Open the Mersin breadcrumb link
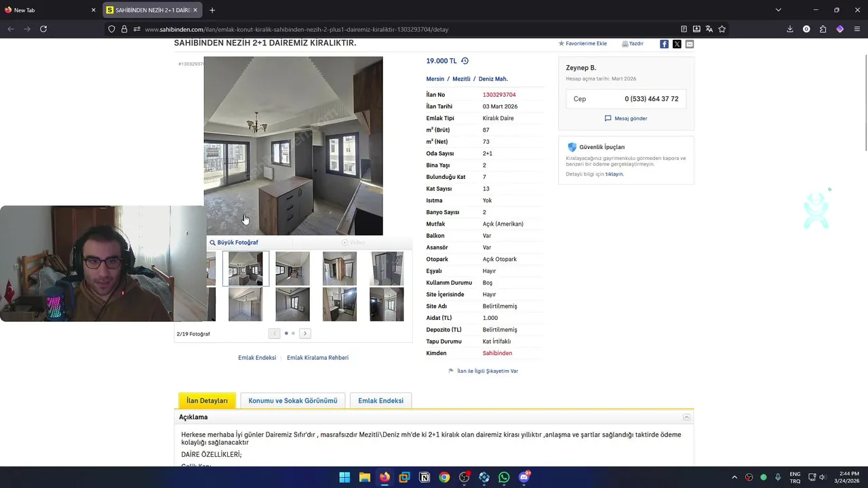The image size is (868, 488). point(435,79)
